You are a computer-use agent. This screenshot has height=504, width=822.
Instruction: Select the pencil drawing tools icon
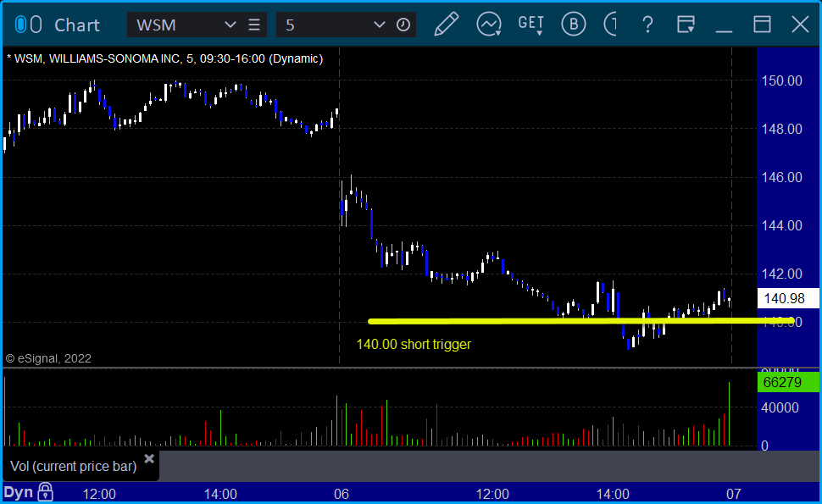[447, 24]
